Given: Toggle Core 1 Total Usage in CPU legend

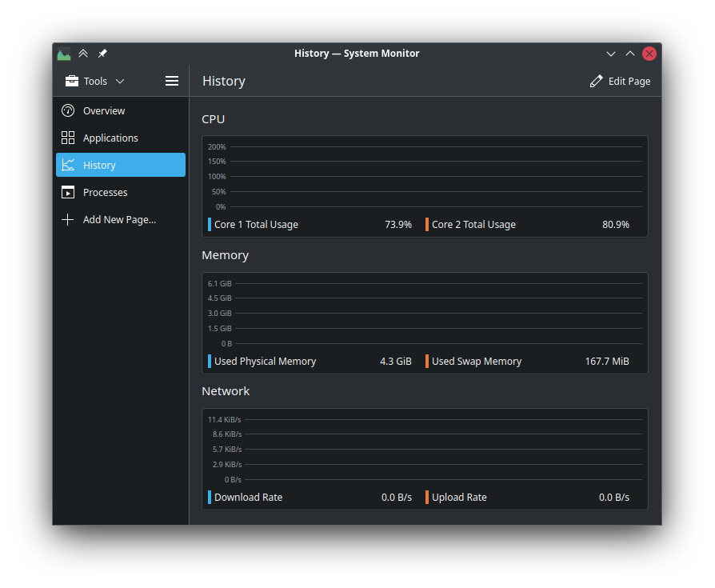Looking at the screenshot, I should click(256, 224).
